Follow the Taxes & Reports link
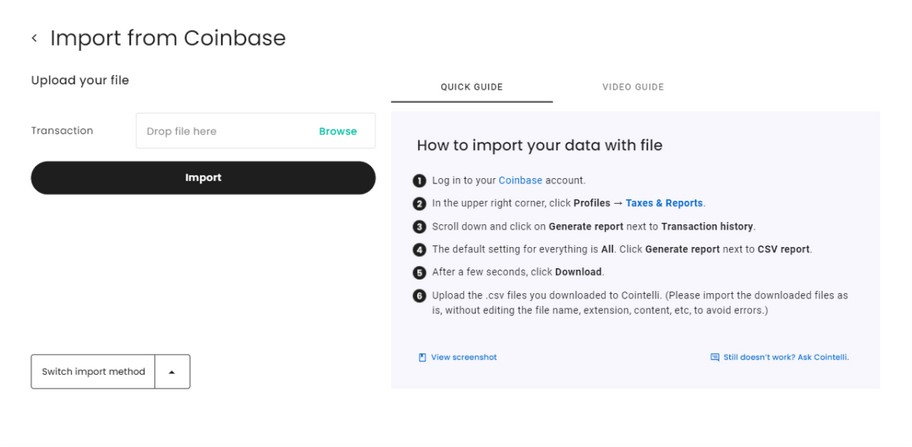This screenshot has width=912, height=447. point(664,203)
